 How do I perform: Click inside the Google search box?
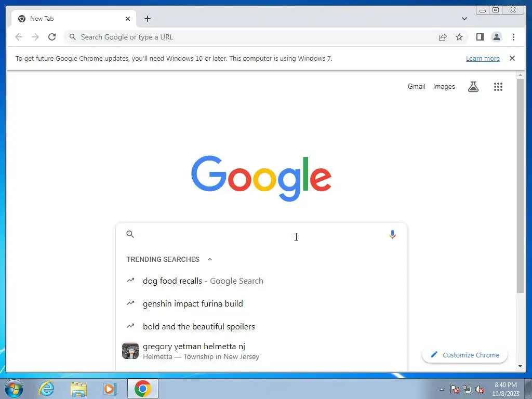261,234
